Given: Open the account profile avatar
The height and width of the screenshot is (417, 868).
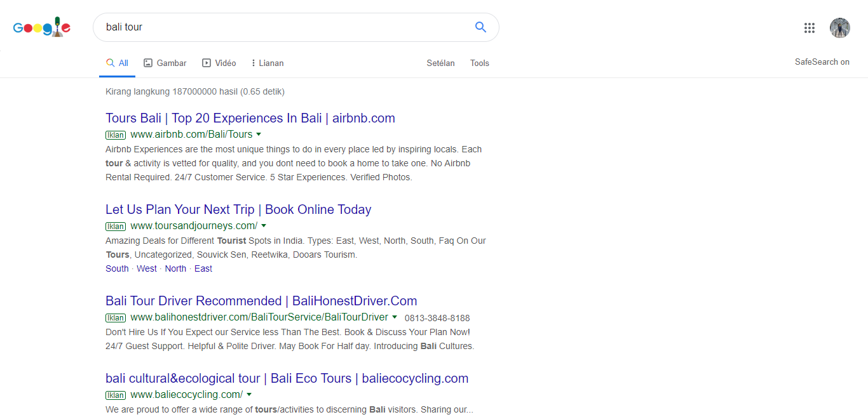Looking at the screenshot, I should click(839, 28).
